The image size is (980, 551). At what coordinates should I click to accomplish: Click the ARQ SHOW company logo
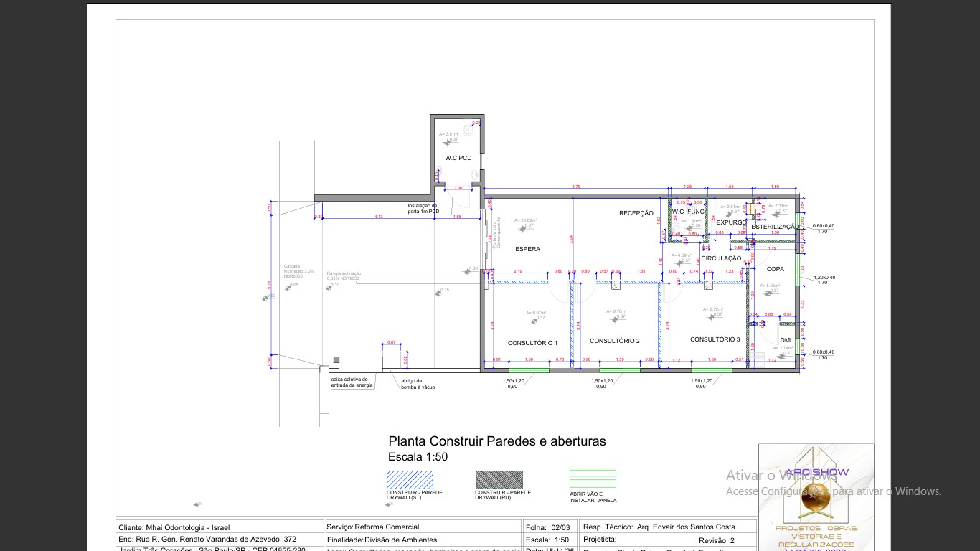[x=816, y=496]
